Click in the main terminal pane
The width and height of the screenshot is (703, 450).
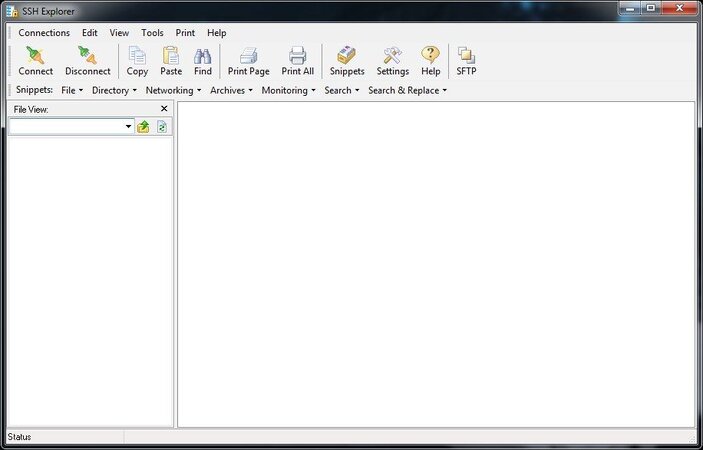coord(436,264)
